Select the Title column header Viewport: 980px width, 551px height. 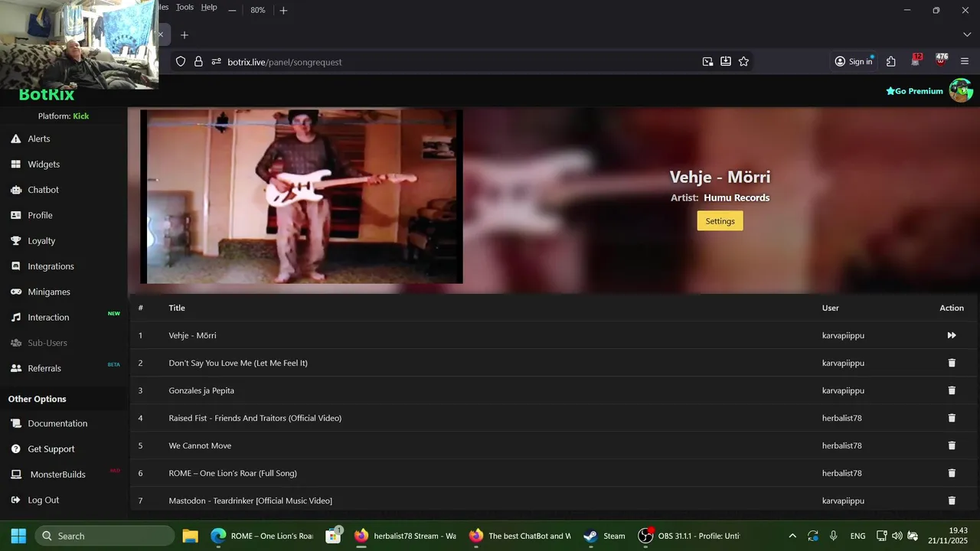click(x=177, y=308)
